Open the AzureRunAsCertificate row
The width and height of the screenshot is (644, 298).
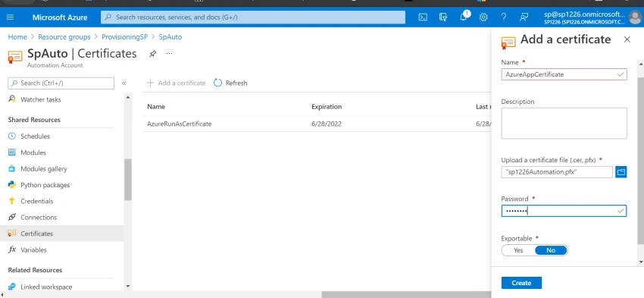pyautogui.click(x=316, y=124)
